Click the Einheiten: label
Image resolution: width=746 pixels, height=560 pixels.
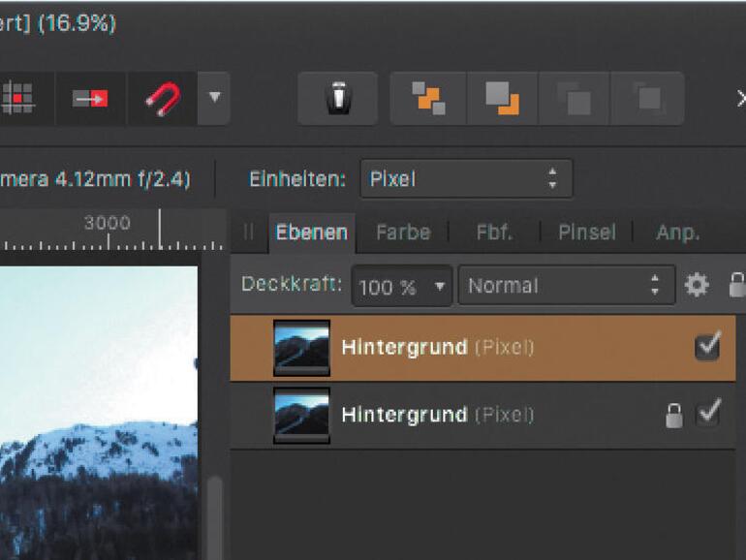pos(296,179)
